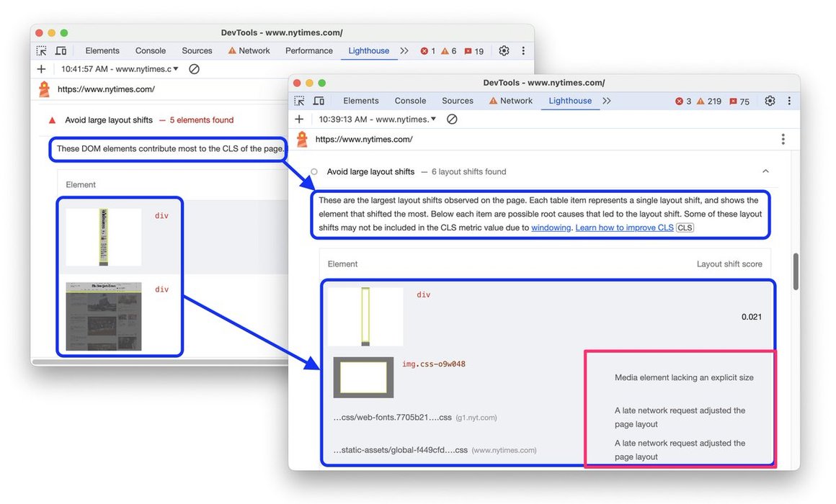The width and height of the screenshot is (836, 504).
Task: Click error badge showing 3 in front window
Action: (x=683, y=102)
